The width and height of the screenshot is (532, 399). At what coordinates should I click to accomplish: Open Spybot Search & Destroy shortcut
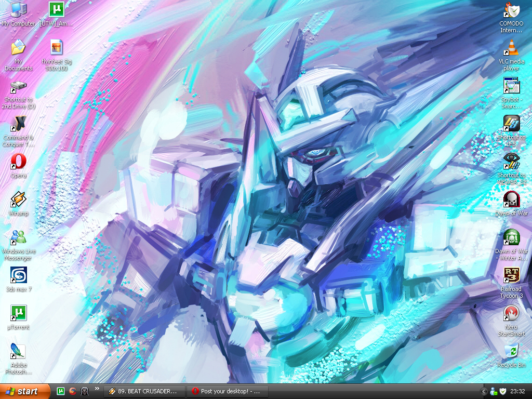511,93
